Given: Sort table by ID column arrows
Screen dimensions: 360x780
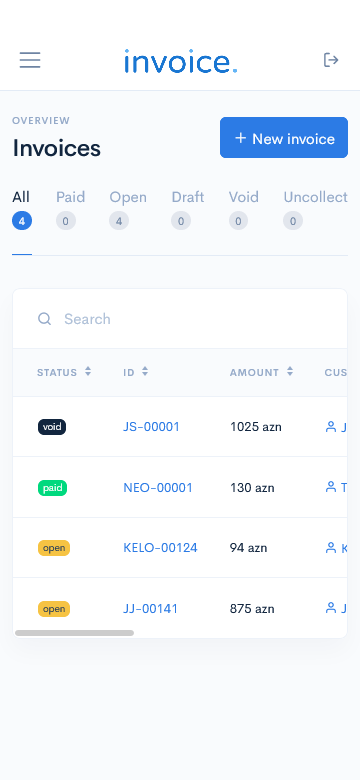Looking at the screenshot, I should click(x=145, y=372).
